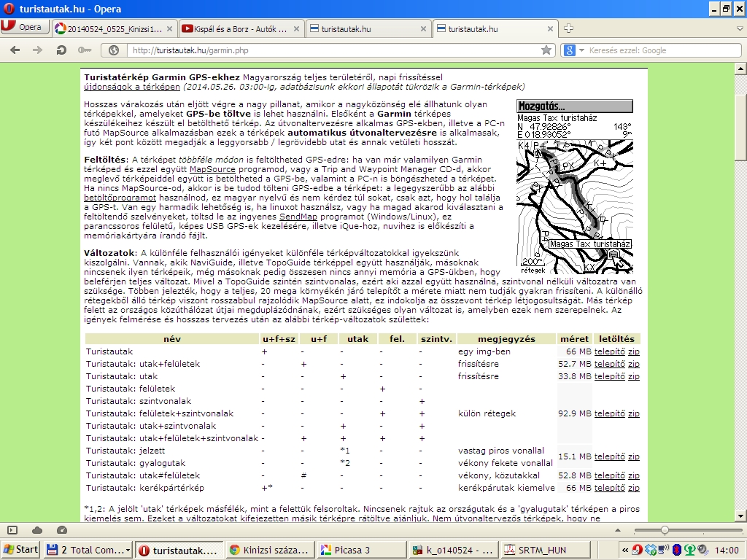Click the Opera Turbo speedometer icon
The height and width of the screenshot is (560, 747).
pos(62,530)
